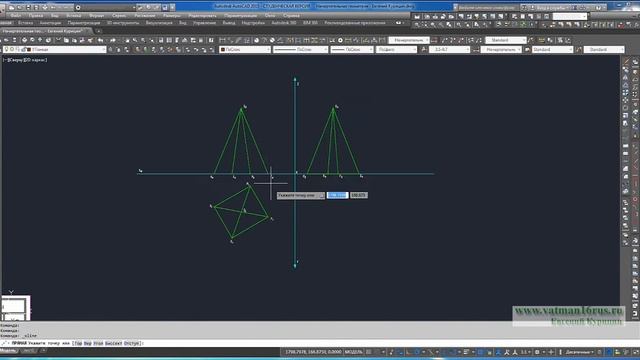Open the Рисование menu
Image resolution: width=640 pixels, height=360 pixels.
pyautogui.click(x=145, y=16)
